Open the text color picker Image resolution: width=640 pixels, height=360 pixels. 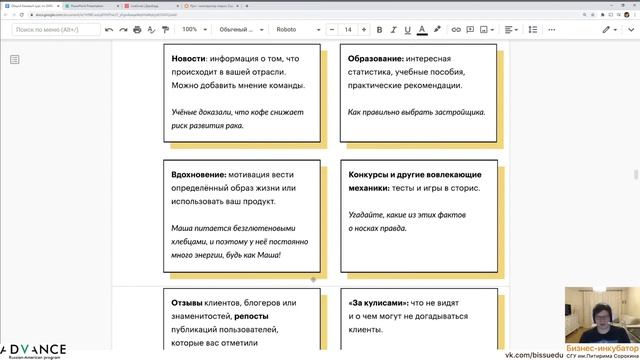tap(422, 30)
